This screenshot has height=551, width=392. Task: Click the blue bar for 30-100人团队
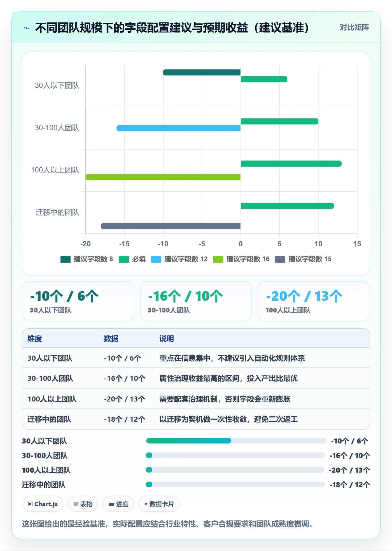[179, 128]
